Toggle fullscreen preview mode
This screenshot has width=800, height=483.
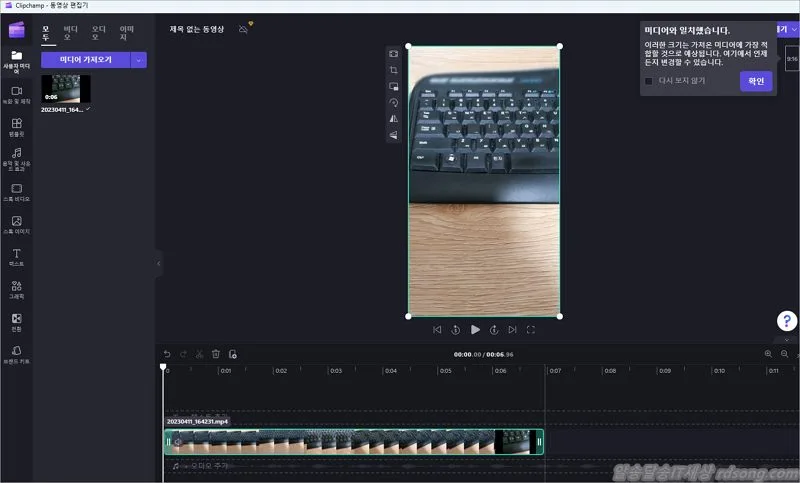tap(531, 329)
